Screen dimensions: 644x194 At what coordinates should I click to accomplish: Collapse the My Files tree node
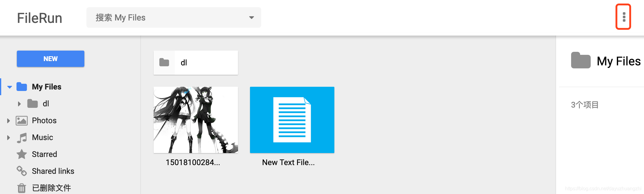tap(10, 87)
